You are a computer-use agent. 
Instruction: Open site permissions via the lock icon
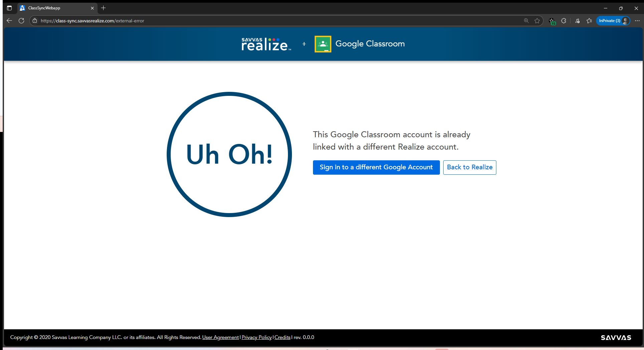[x=35, y=21]
